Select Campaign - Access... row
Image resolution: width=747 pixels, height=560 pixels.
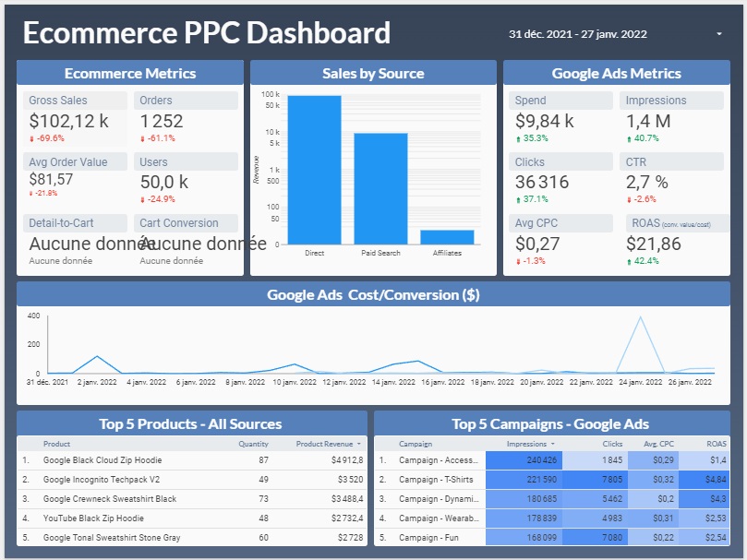coord(552,460)
